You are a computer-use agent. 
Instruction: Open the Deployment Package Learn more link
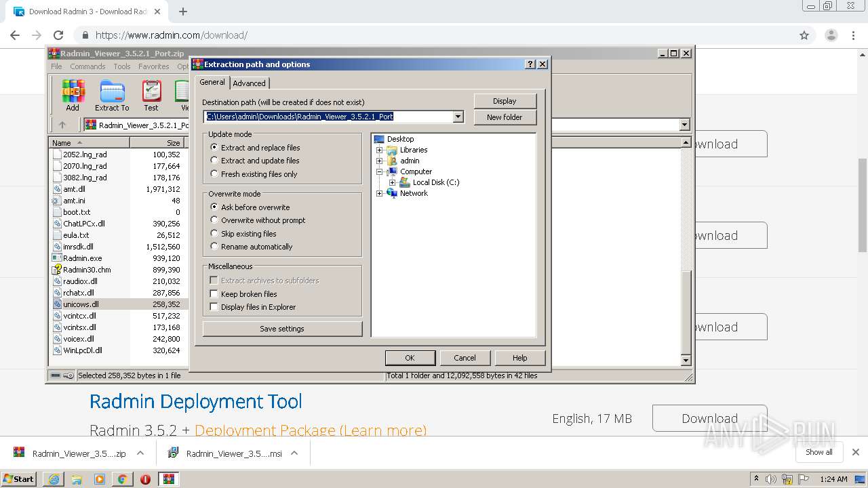click(x=311, y=430)
